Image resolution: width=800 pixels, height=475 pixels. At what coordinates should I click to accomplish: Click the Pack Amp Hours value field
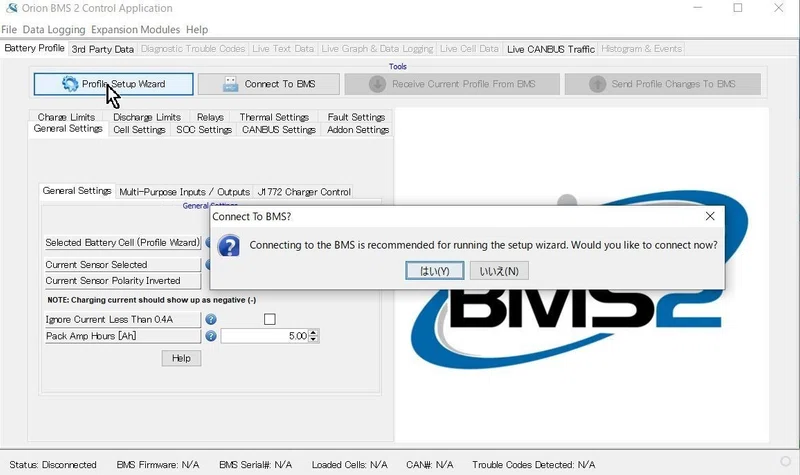coord(265,336)
